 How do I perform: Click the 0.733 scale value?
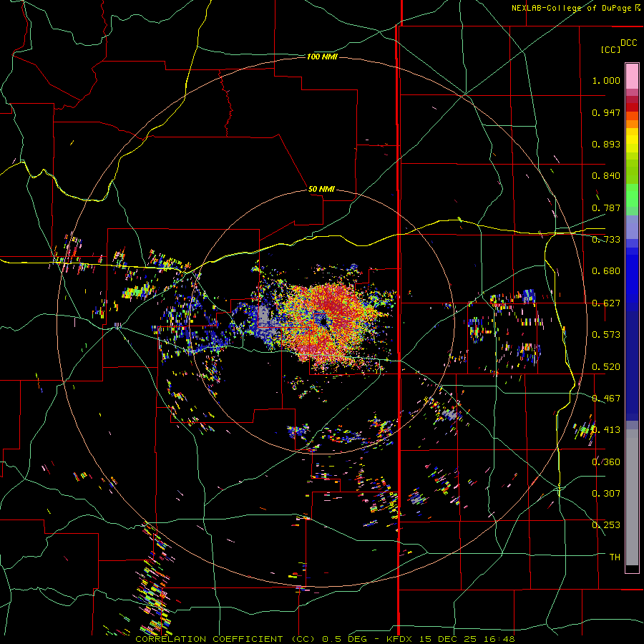click(x=606, y=240)
